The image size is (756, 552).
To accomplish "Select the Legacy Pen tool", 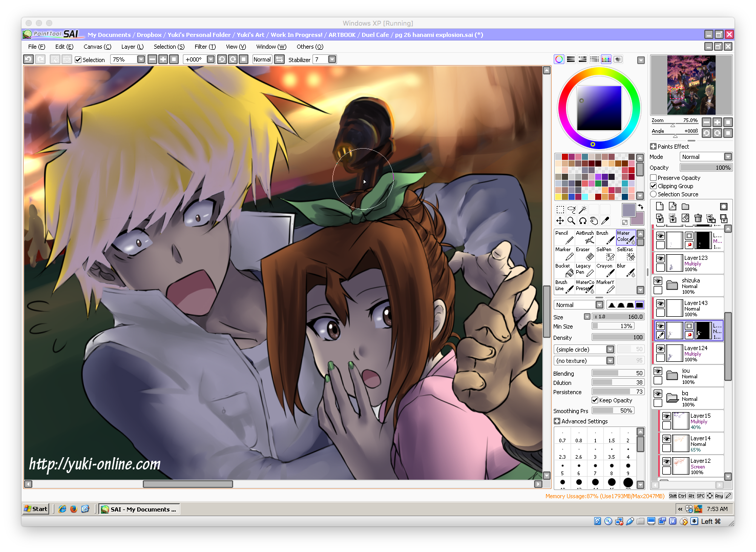I will (585, 270).
